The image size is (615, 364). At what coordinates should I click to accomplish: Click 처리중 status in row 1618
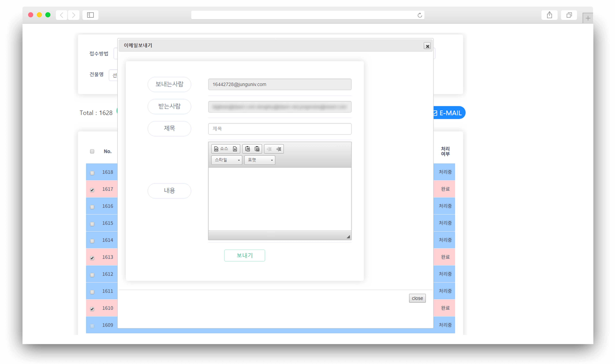point(445,172)
